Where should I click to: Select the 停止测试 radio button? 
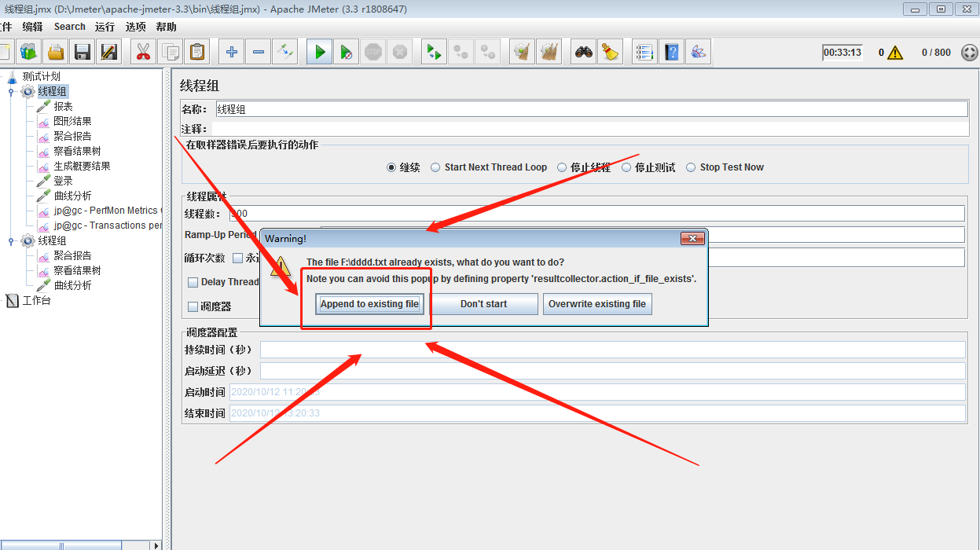click(x=626, y=167)
